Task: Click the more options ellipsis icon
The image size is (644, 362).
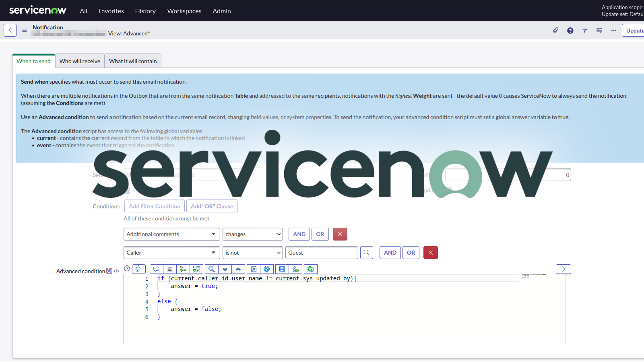Action: point(613,30)
